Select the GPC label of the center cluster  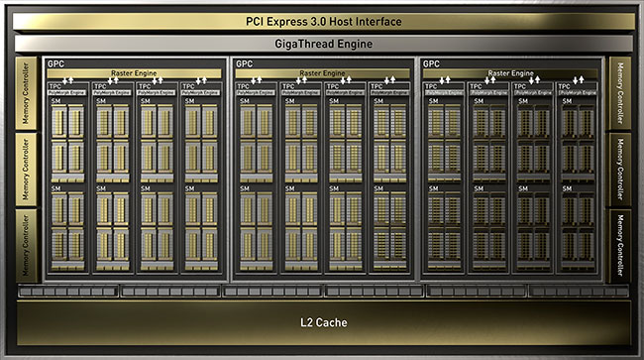pyautogui.click(x=245, y=63)
